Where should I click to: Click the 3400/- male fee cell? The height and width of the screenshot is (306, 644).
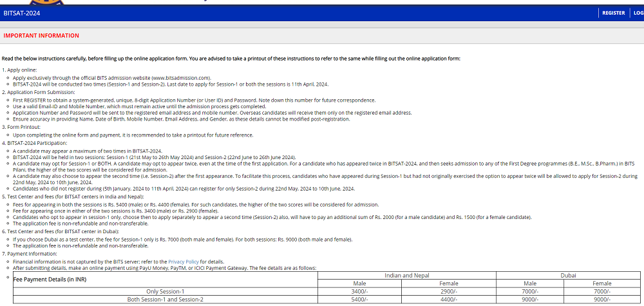pos(359,292)
